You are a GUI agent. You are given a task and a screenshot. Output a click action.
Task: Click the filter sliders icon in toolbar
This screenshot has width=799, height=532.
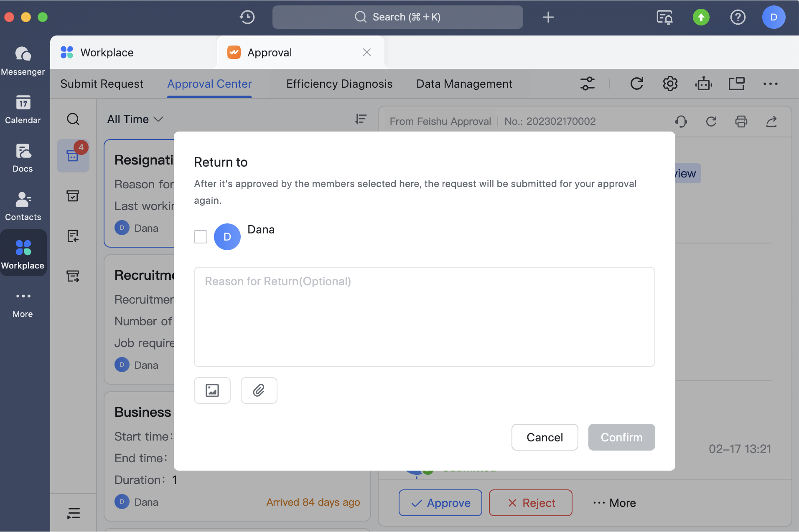pyautogui.click(x=587, y=84)
